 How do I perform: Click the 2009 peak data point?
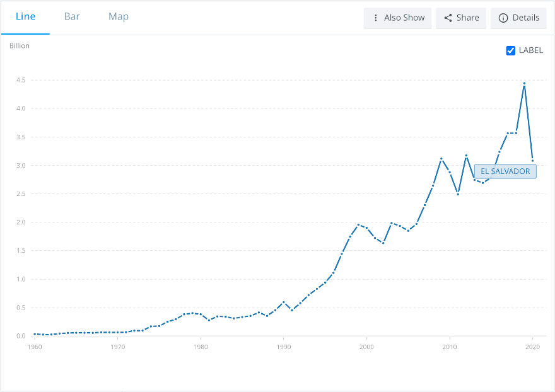[x=441, y=158]
